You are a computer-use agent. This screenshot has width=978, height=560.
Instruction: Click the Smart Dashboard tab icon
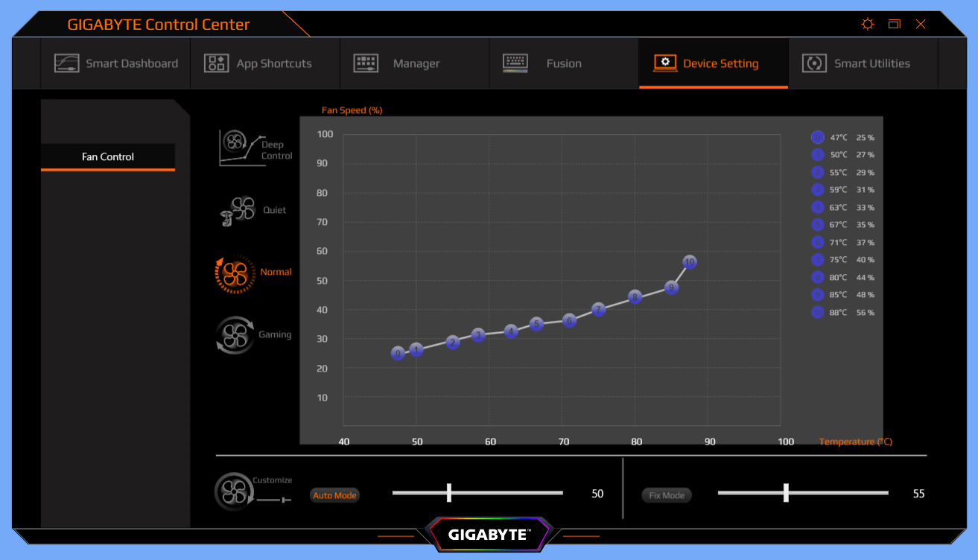67,63
